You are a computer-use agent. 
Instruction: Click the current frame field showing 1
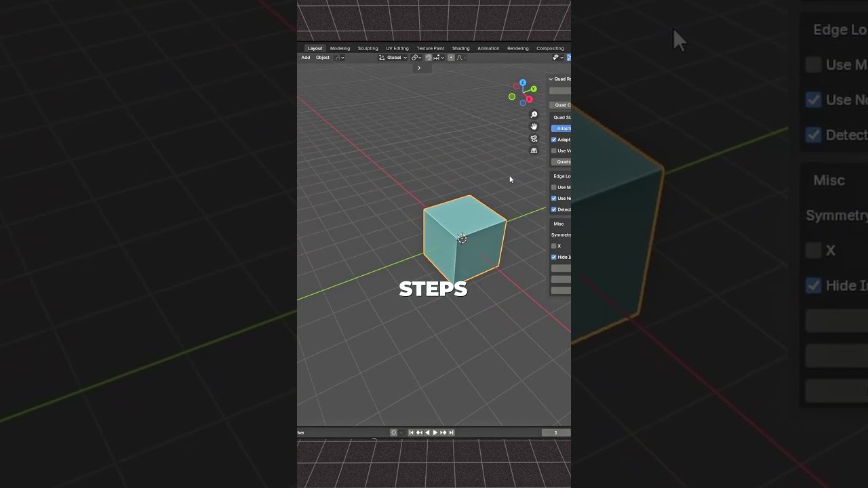pos(556,432)
